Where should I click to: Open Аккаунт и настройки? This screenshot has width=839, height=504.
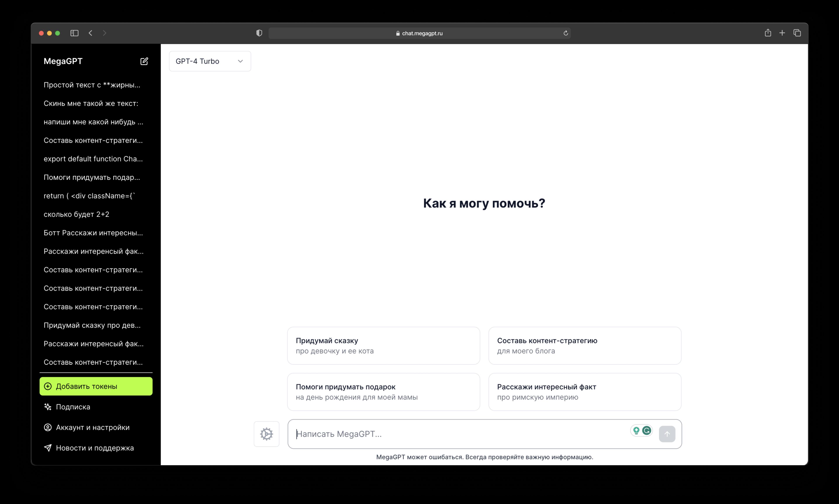96,427
